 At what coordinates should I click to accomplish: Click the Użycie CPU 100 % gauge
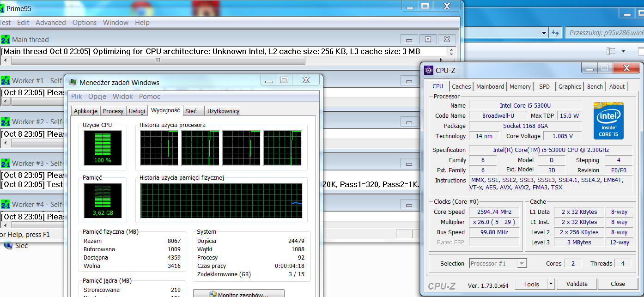(103, 148)
